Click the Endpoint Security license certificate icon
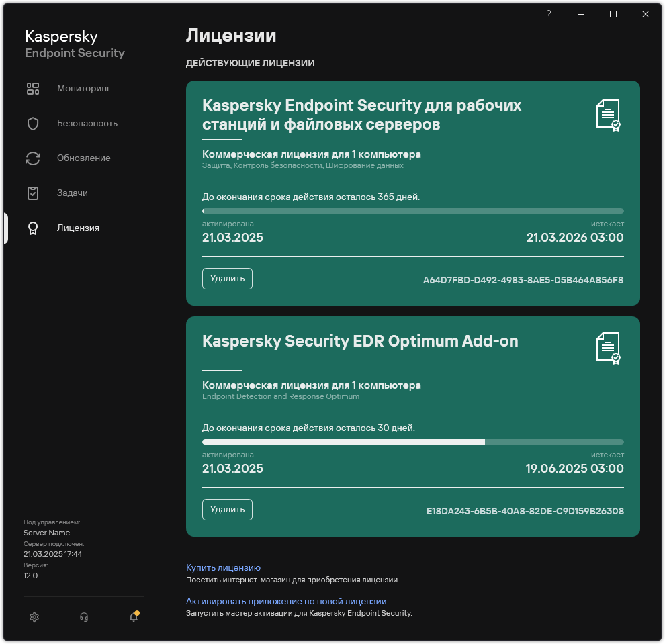 coord(609,116)
